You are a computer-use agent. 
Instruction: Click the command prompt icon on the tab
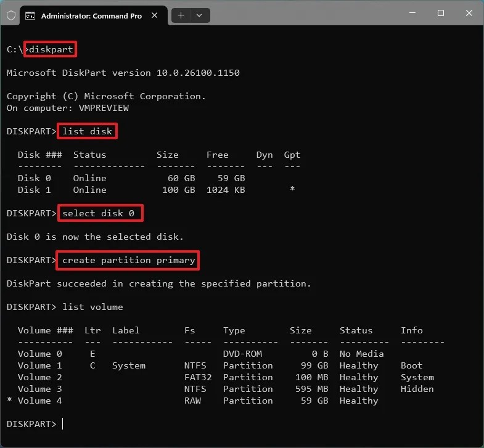(30, 16)
